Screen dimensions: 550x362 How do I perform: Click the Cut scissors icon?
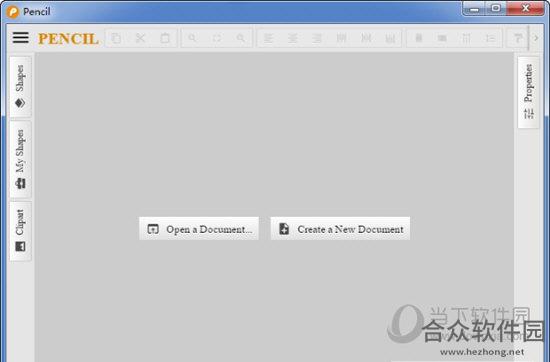140,38
